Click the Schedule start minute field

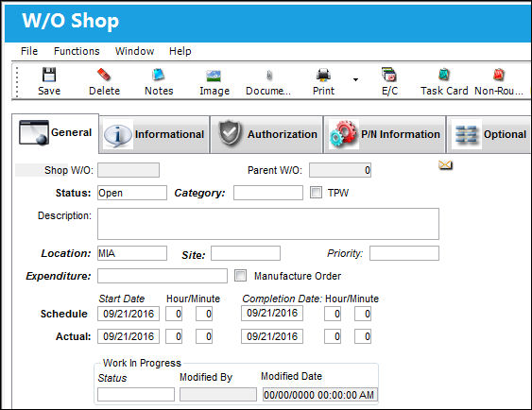204,314
